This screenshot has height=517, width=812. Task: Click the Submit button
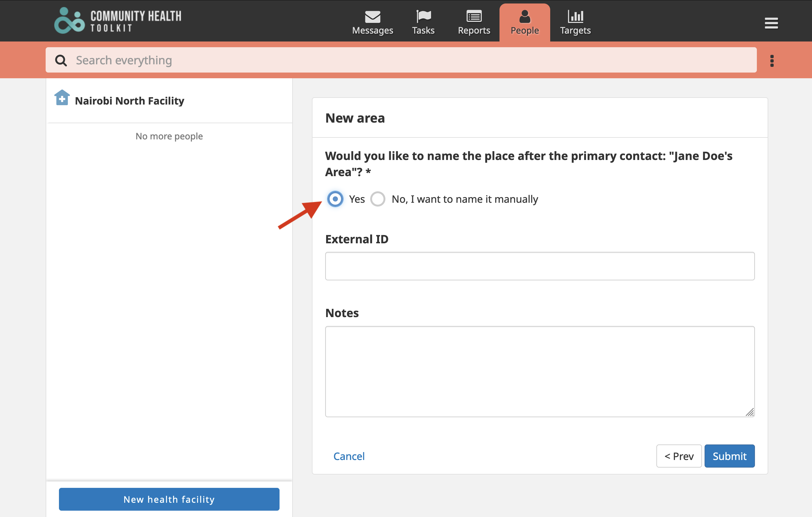coord(729,456)
